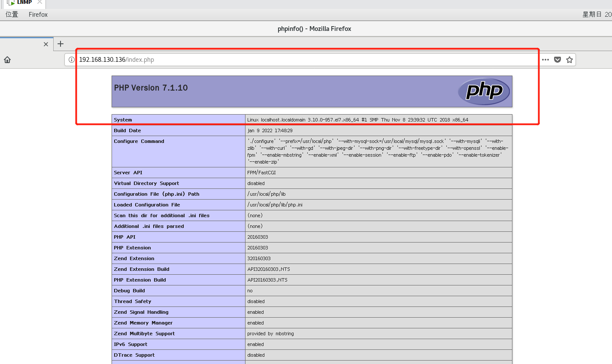This screenshot has height=364, width=612.
Task: Click the API320160303,NTS value
Action: click(x=269, y=269)
